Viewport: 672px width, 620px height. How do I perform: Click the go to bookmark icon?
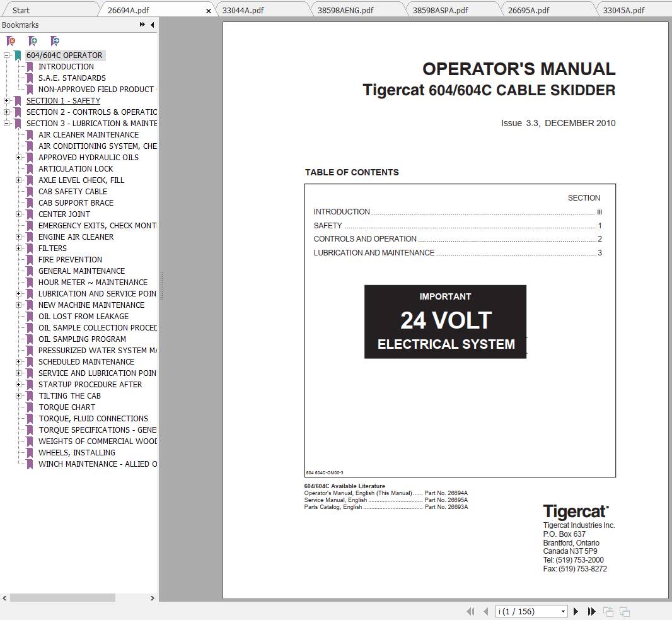click(x=55, y=41)
